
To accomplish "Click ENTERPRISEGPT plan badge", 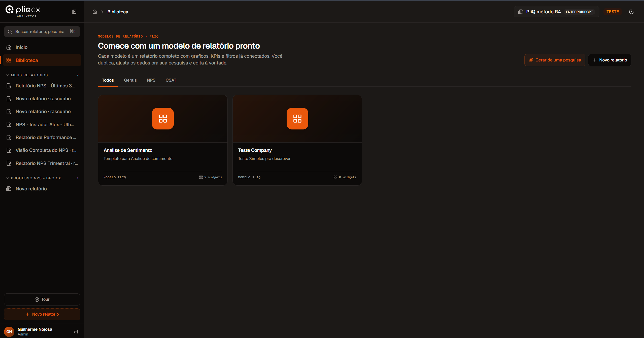I will 579,12.
